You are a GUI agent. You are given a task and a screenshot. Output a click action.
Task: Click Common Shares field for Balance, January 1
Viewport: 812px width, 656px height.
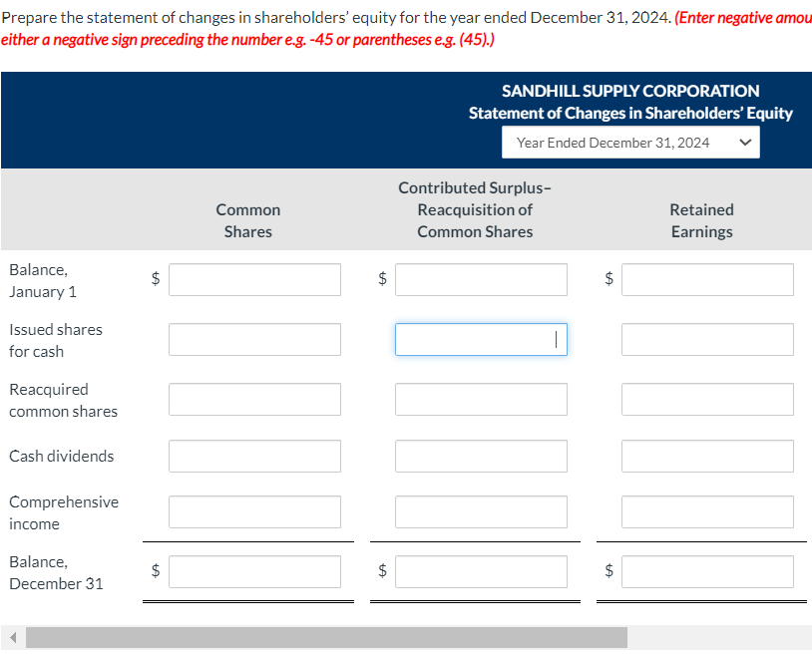(254, 279)
